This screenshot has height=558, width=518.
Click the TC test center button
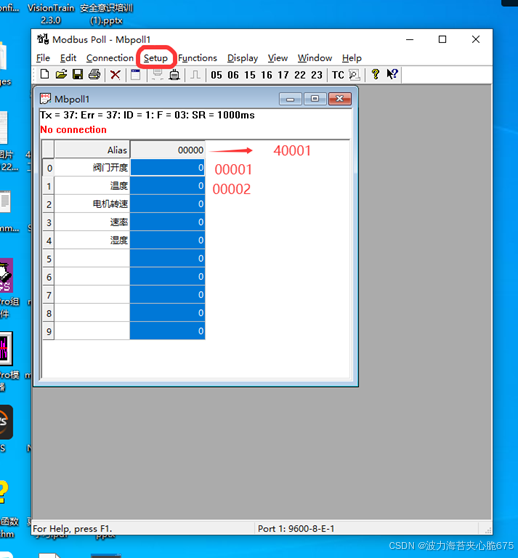[x=338, y=75]
